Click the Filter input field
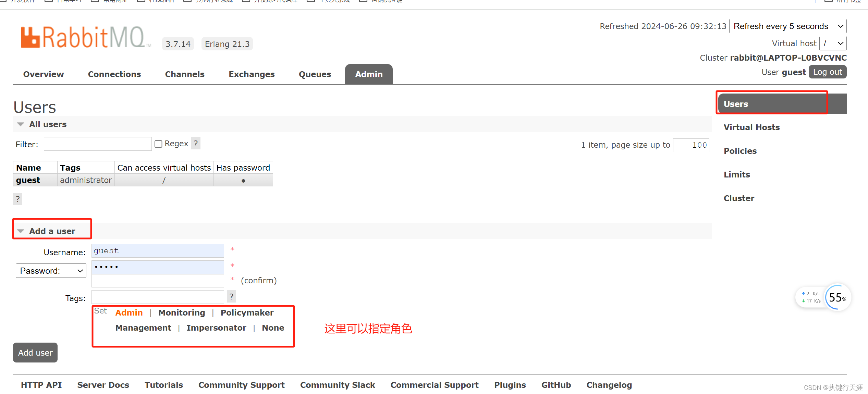This screenshot has width=868, height=394. click(98, 144)
